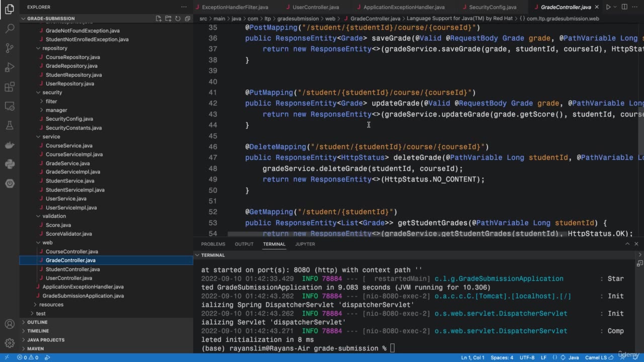Screen dimensions: 644x362
Task: Click Ln 1, Col 1 in status bar
Action: [472, 357]
